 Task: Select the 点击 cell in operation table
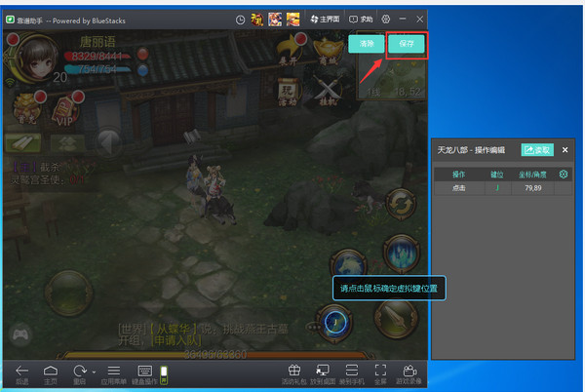[x=459, y=188]
